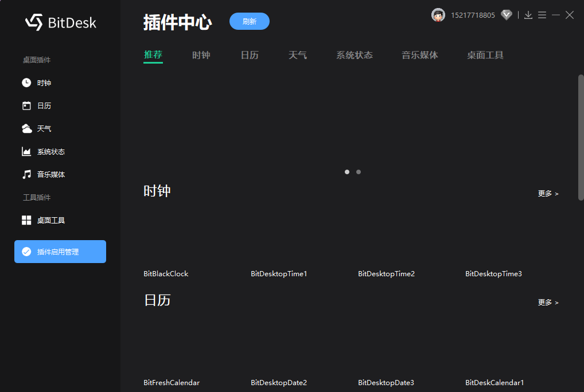Open the weather cloud icon in sidebar

click(27, 129)
